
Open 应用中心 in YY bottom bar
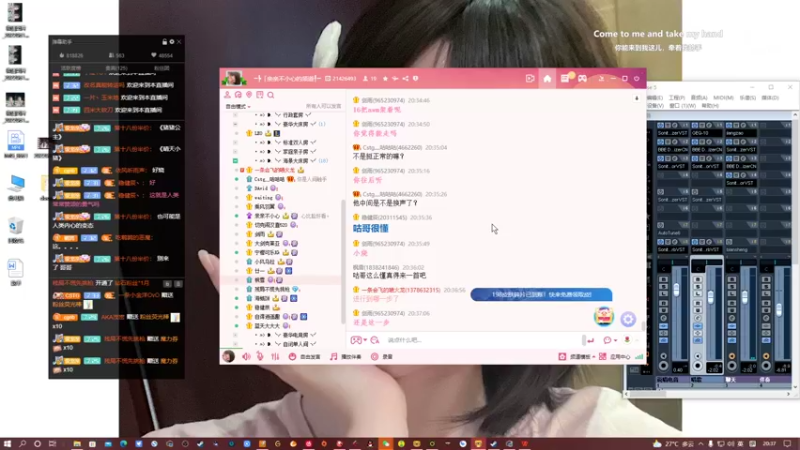[614, 357]
